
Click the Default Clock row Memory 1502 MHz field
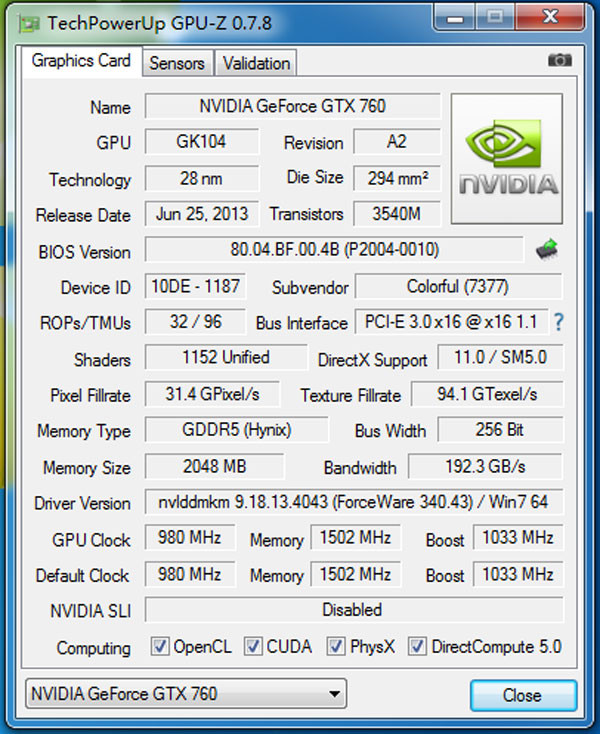pos(356,574)
